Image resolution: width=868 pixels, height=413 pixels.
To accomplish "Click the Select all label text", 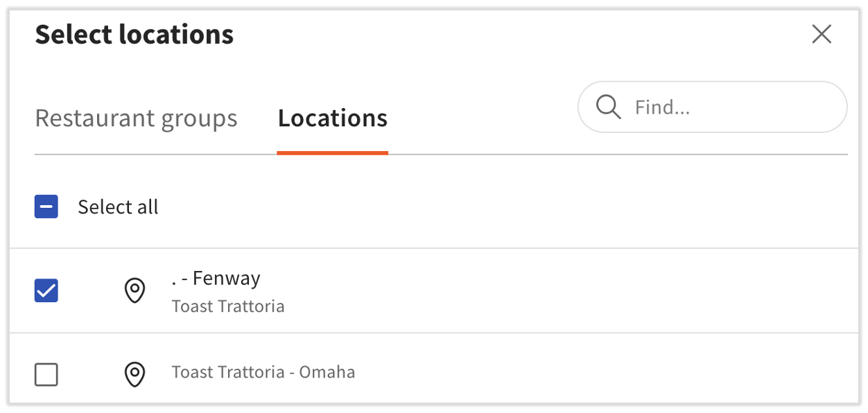I will tap(118, 207).
